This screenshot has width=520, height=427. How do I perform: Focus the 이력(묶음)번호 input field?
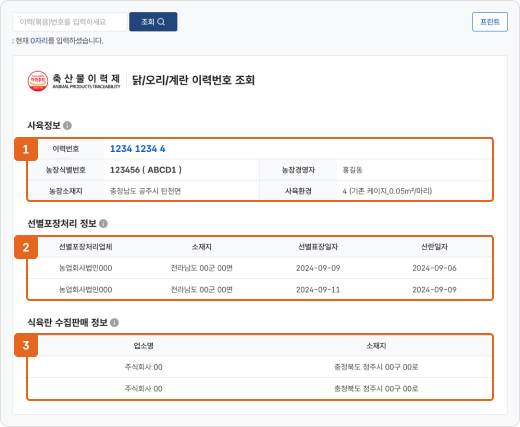[x=70, y=22]
